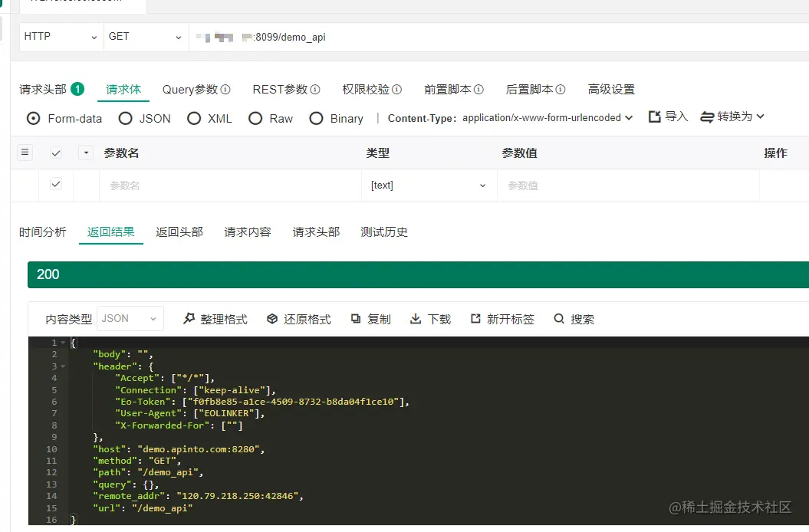
Task: Click the 下载 download icon button
Action: 431,319
